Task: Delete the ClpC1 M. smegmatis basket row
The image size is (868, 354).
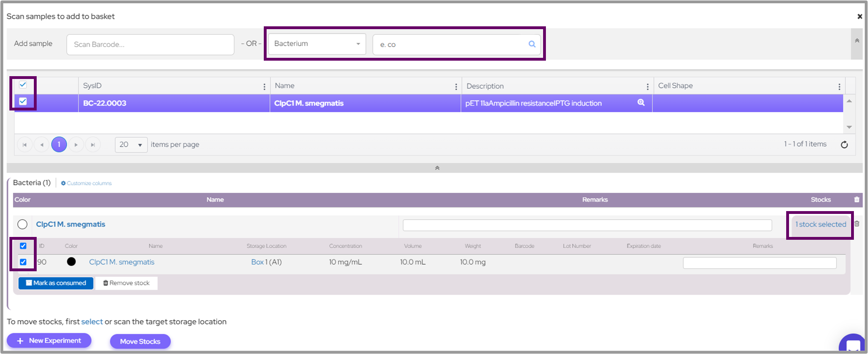Action: tap(856, 225)
